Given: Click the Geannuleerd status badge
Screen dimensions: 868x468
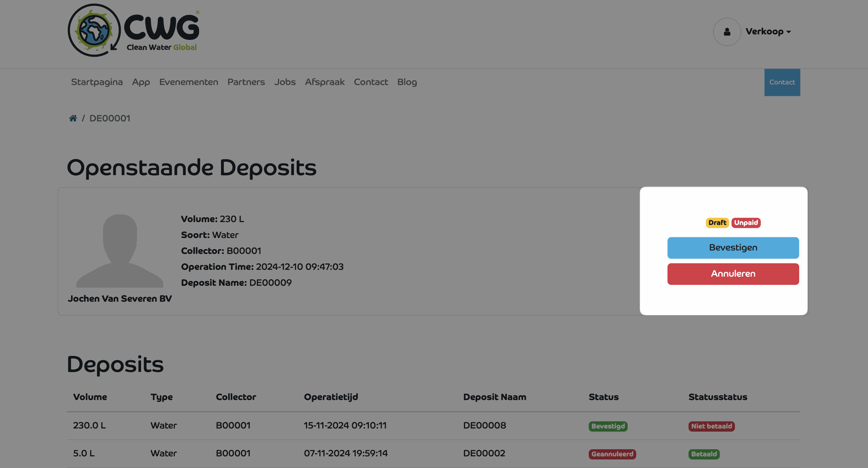Looking at the screenshot, I should 612,454.
